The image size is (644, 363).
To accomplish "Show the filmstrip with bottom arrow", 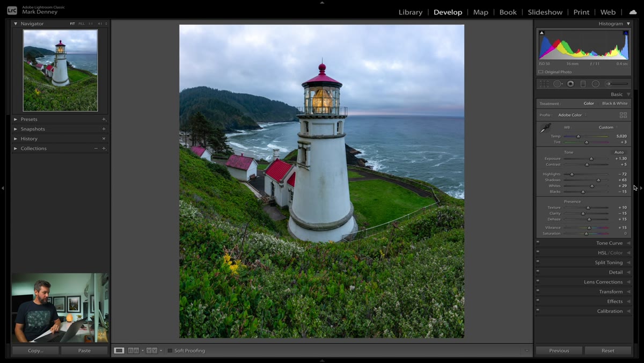I will [x=322, y=361].
